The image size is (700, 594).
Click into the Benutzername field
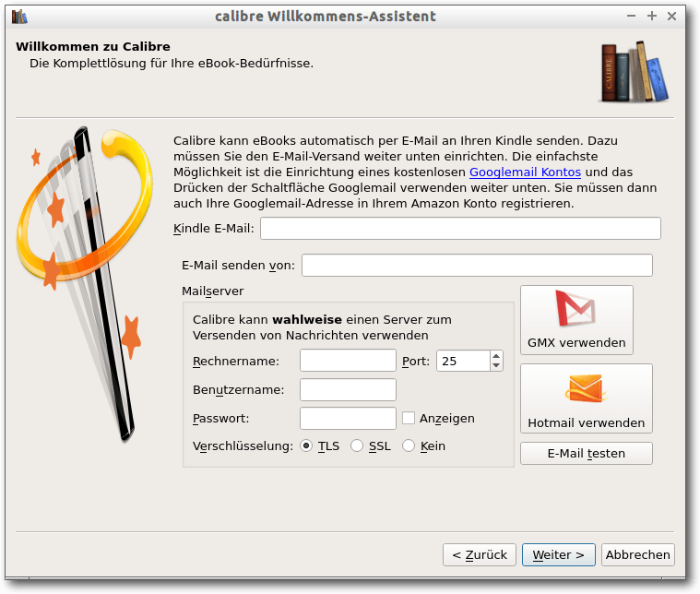pos(348,389)
